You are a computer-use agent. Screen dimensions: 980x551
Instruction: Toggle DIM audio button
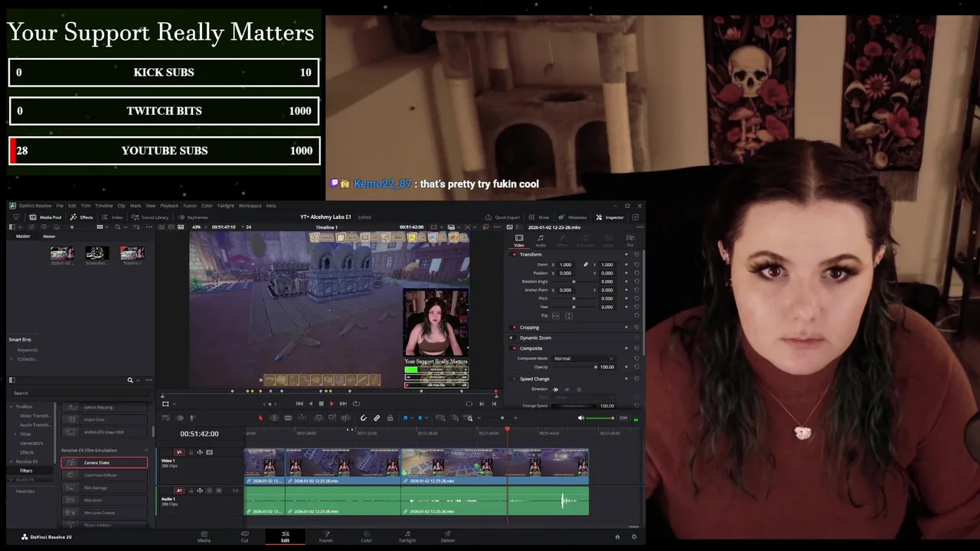tap(623, 418)
